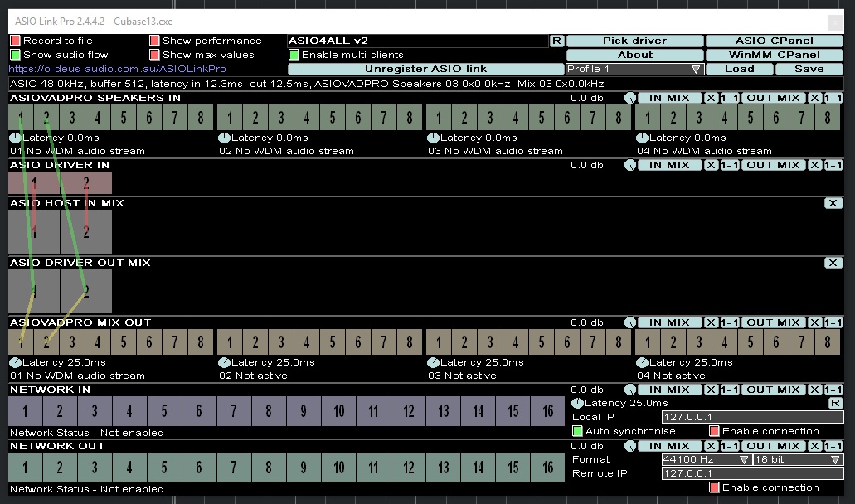Load the selected profile

point(740,69)
